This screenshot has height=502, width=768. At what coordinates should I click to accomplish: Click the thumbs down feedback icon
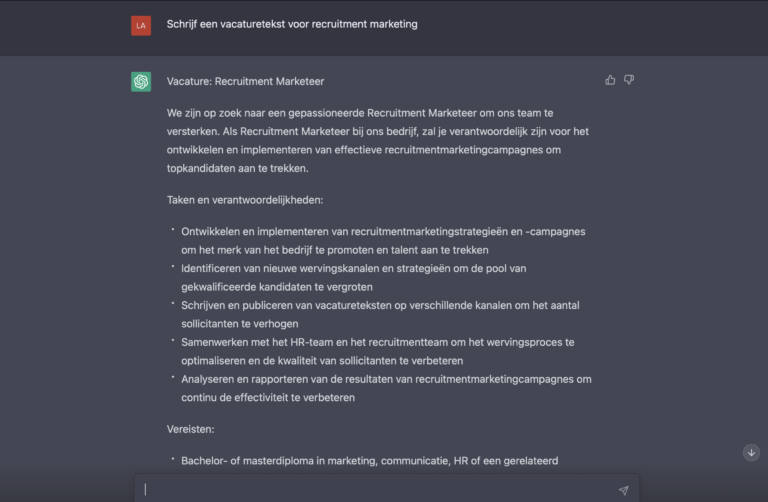tap(629, 80)
